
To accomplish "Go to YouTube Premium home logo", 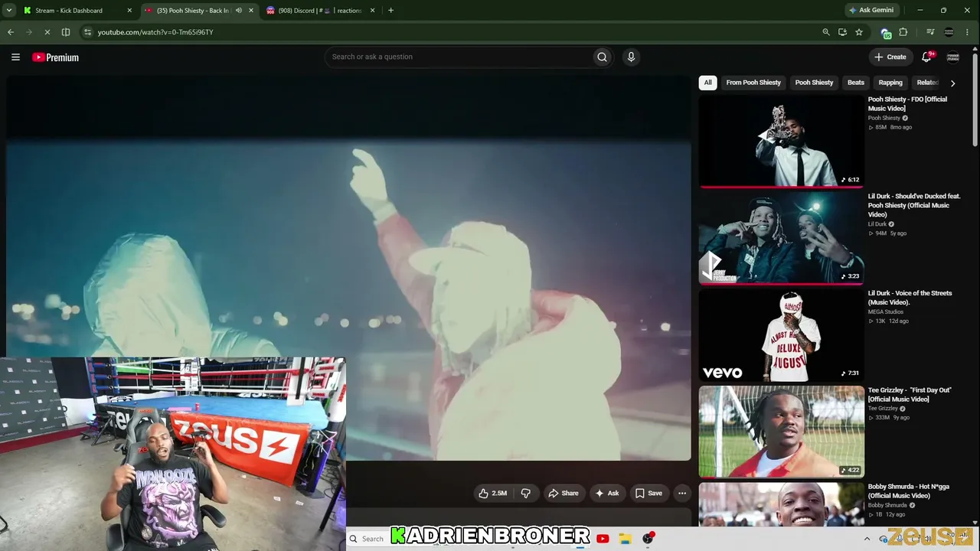I will [55, 57].
